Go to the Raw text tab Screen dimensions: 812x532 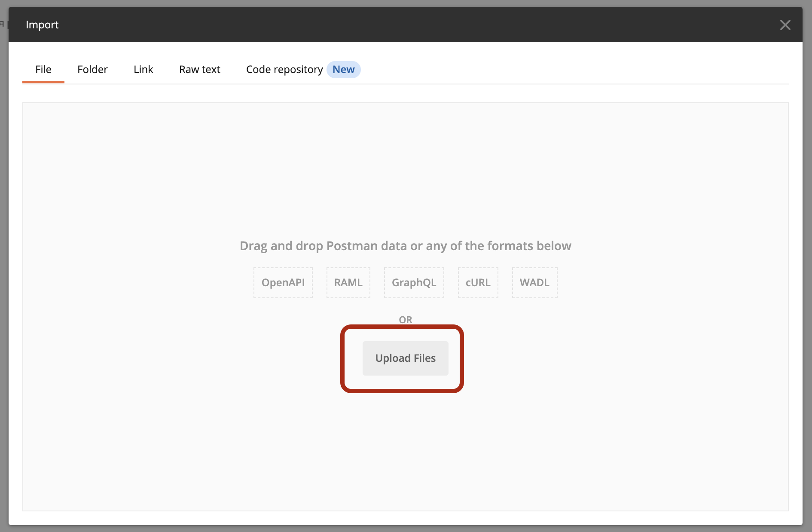pos(199,70)
